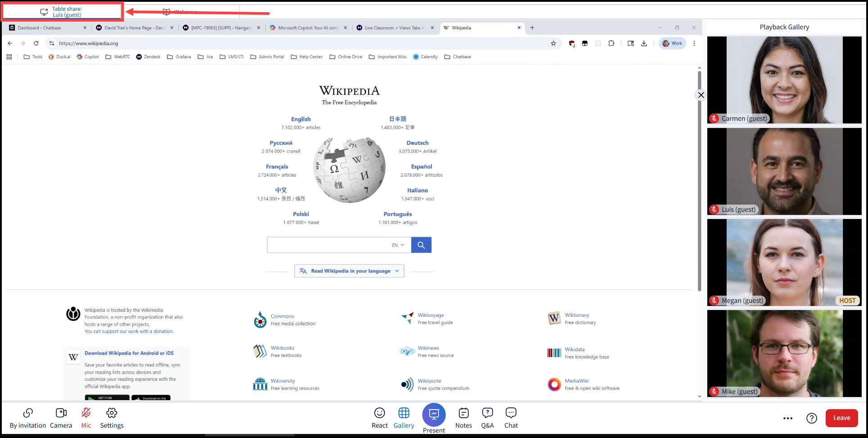Image resolution: width=868 pixels, height=438 pixels.
Task: Select the Table share Luis tab
Action: click(62, 12)
